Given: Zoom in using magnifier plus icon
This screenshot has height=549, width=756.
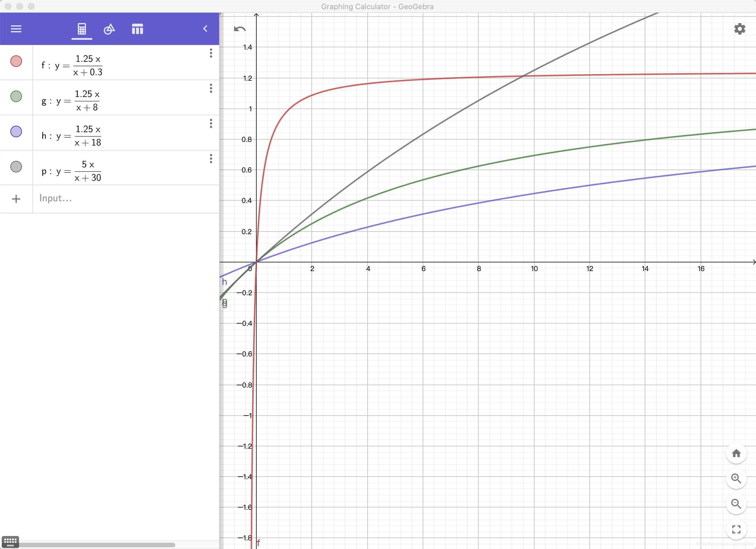Looking at the screenshot, I should pos(736,479).
